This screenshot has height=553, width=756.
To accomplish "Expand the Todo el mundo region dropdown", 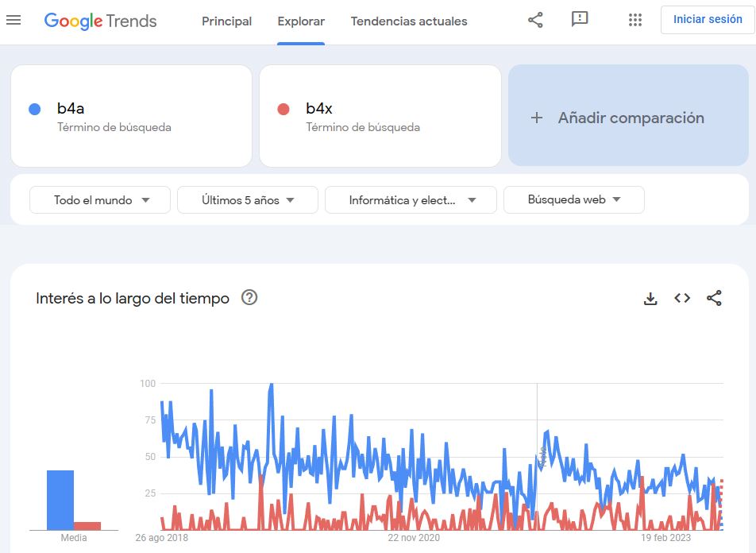I will (x=100, y=200).
